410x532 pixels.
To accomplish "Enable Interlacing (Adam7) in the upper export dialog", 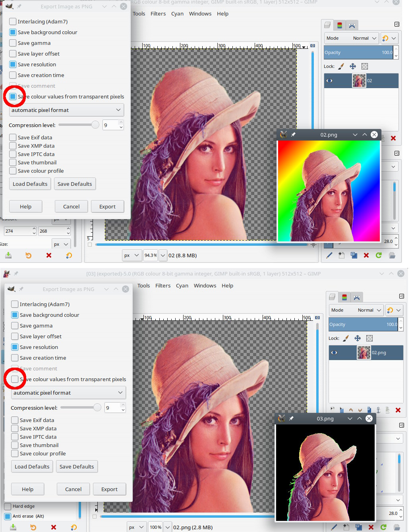I will [13, 21].
